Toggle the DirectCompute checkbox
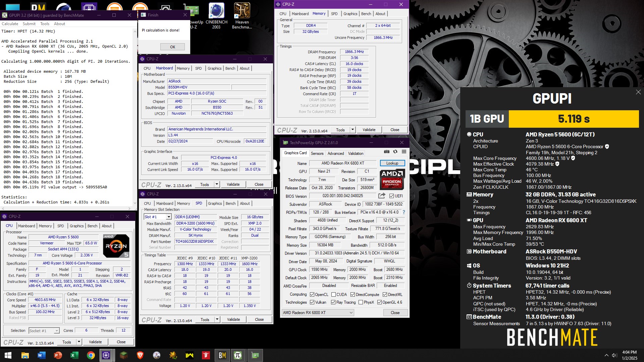The image size is (644, 362). 353,295
